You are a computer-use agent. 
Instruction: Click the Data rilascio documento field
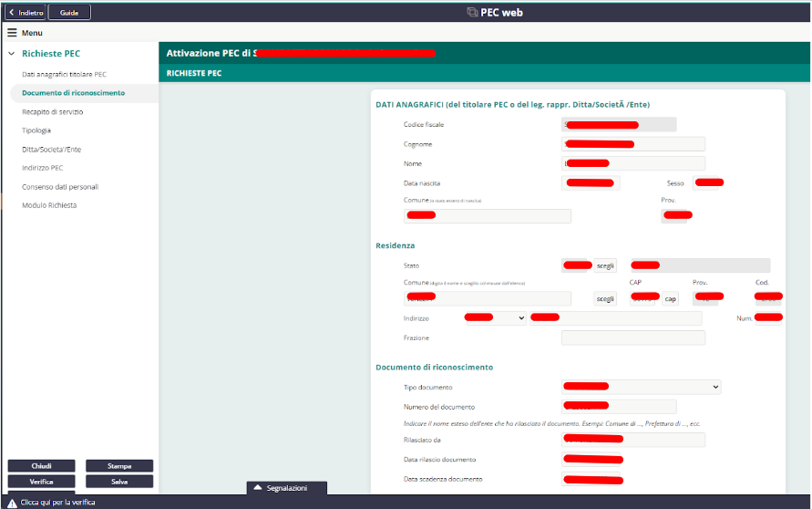pyautogui.click(x=591, y=459)
